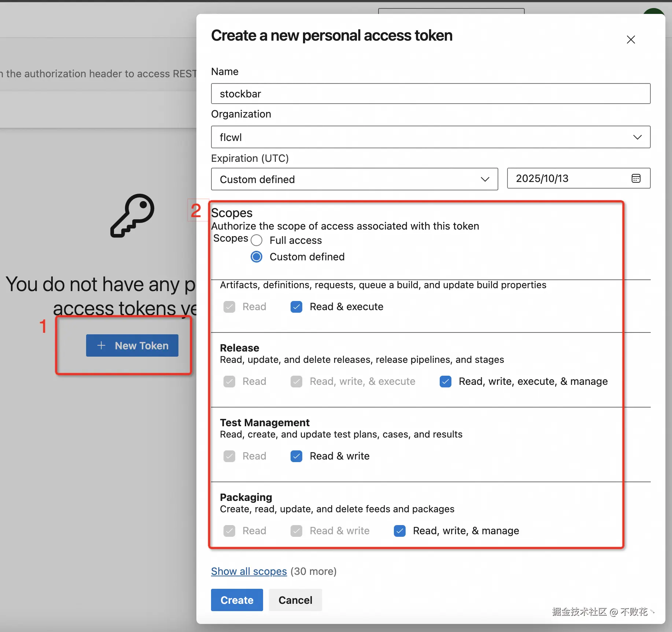Toggle Packaging Read, write, & manage checkbox
The height and width of the screenshot is (632, 672).
pyautogui.click(x=400, y=531)
